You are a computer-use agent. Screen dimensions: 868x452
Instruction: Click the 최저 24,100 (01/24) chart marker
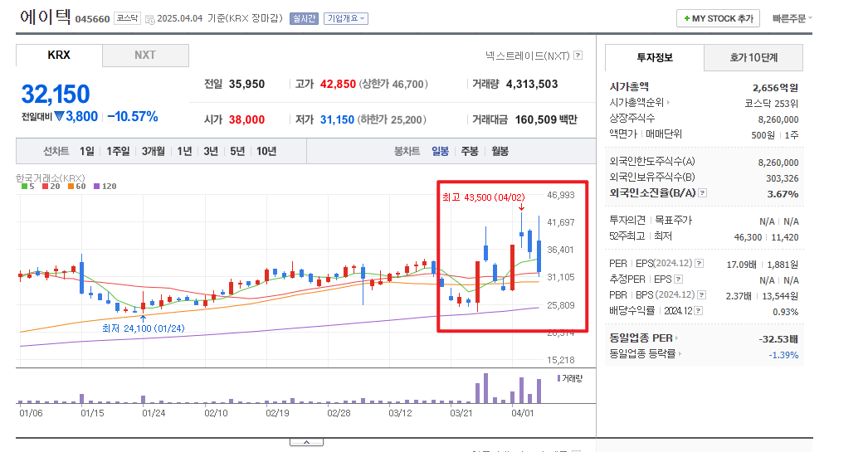[144, 328]
